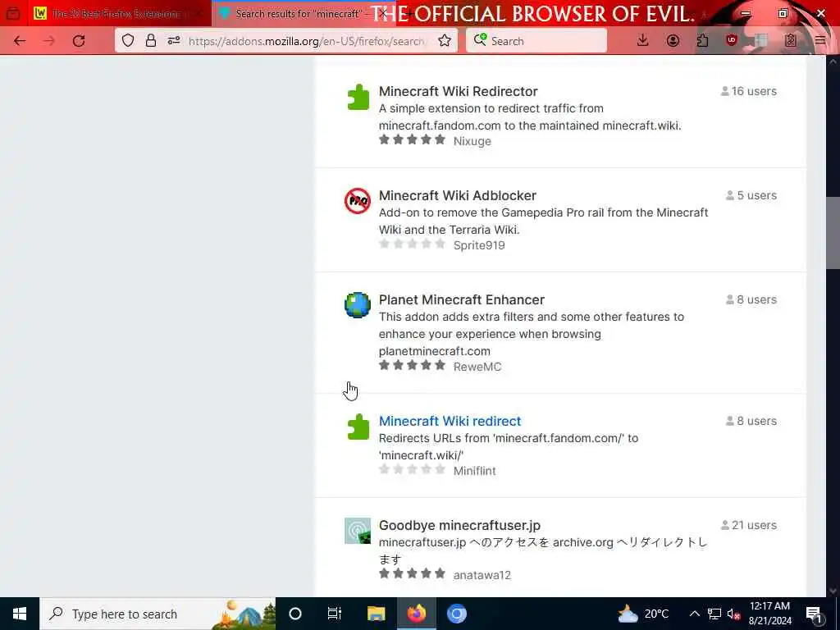The height and width of the screenshot is (630, 840).
Task: Go back to the previous page
Action: point(20,41)
